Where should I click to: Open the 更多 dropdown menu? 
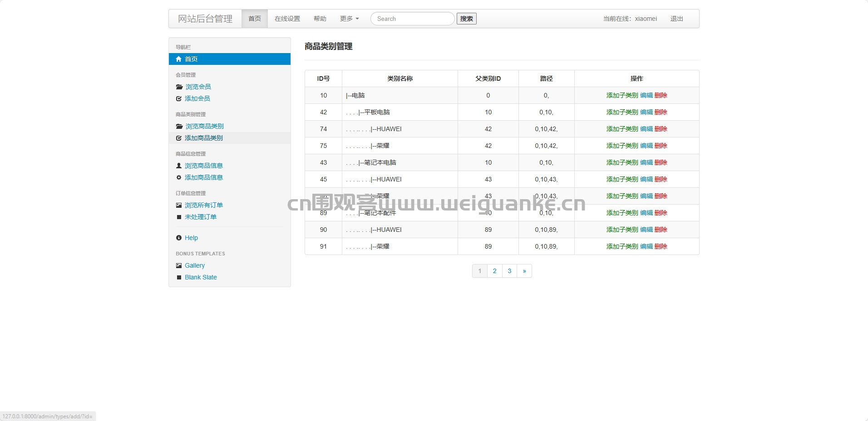point(350,19)
